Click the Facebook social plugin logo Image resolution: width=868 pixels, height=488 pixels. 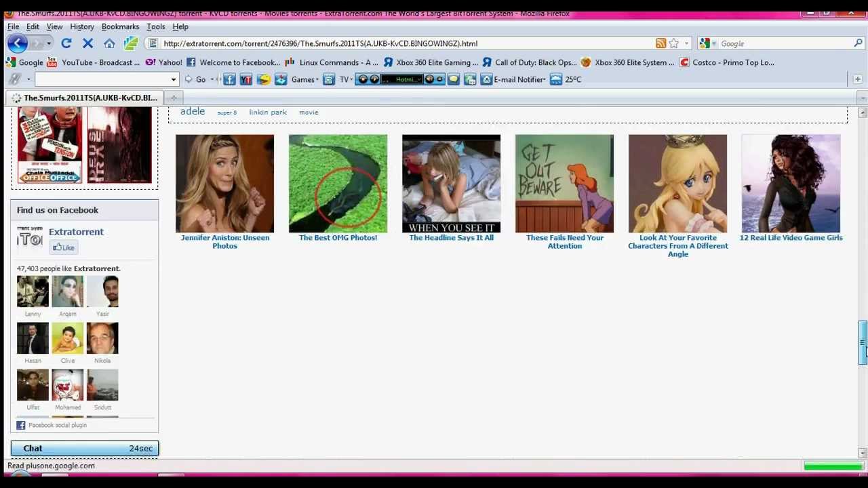point(21,425)
